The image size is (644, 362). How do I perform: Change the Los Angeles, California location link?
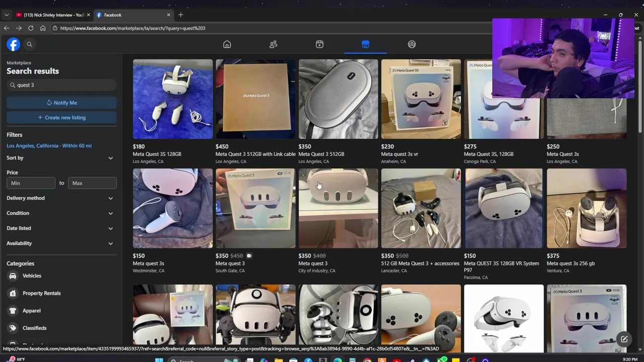49,146
